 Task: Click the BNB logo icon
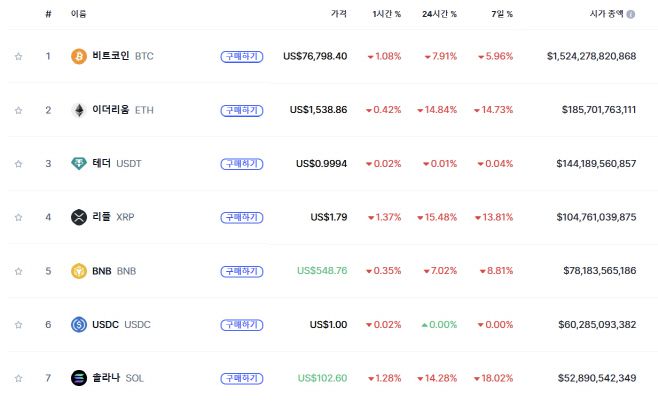pyautogui.click(x=79, y=271)
